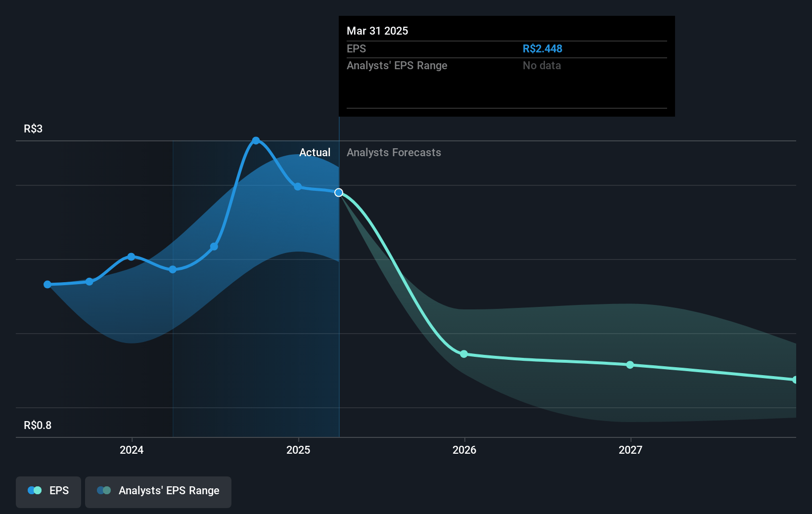
Task: Click the 2024 x-axis label
Action: coord(132,450)
